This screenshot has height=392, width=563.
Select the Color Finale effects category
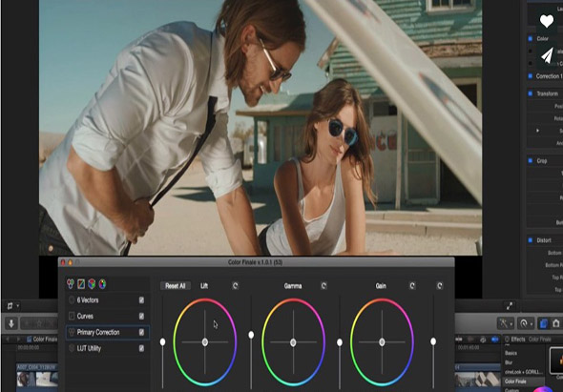pos(524,382)
